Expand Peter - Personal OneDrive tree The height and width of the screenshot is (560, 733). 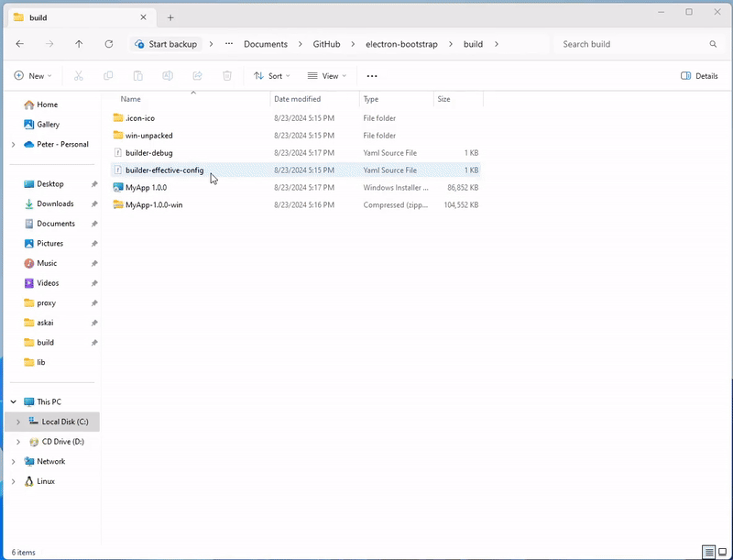[14, 145]
